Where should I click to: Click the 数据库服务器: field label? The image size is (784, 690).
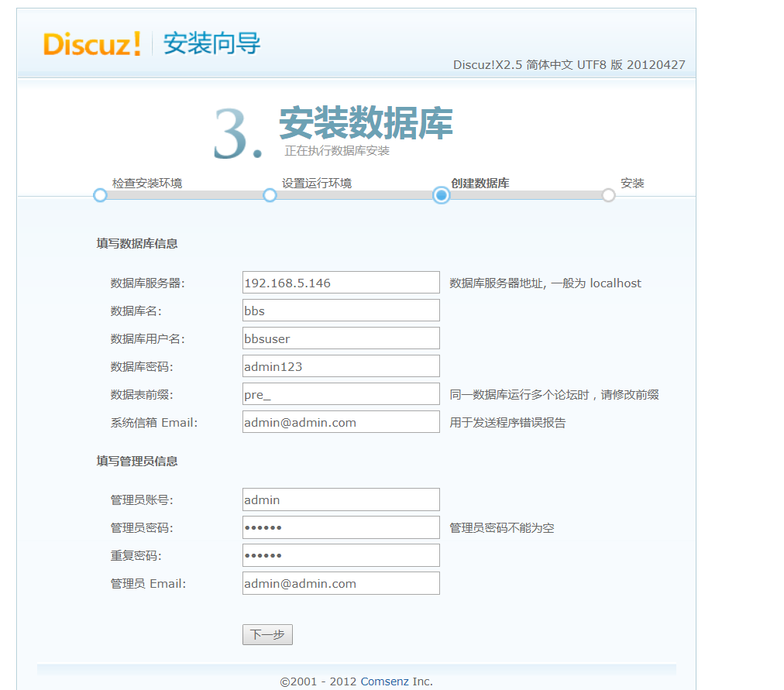click(147, 283)
